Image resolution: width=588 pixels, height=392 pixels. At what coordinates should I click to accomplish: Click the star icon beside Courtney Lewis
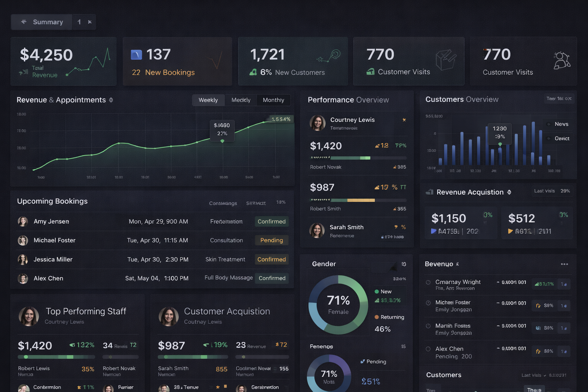tap(404, 120)
